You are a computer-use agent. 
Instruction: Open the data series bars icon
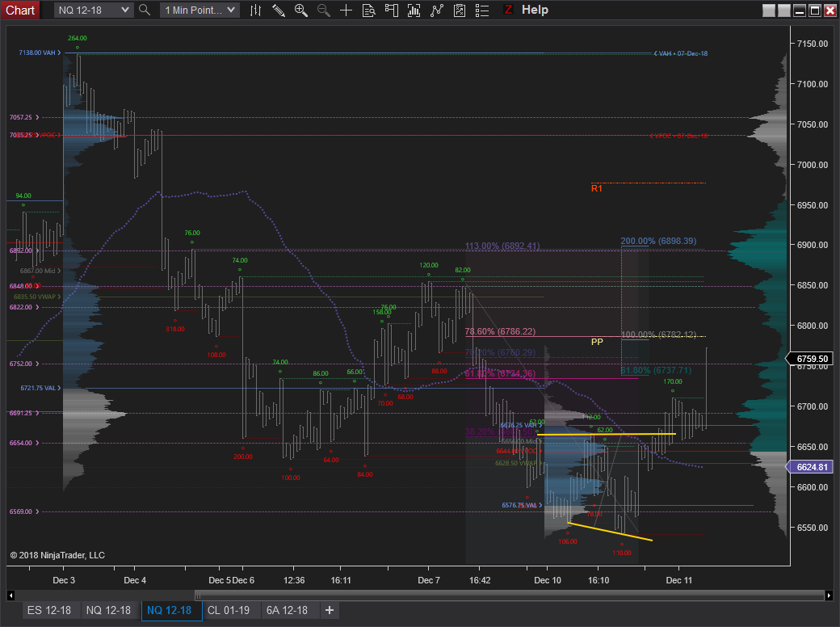[x=414, y=10]
